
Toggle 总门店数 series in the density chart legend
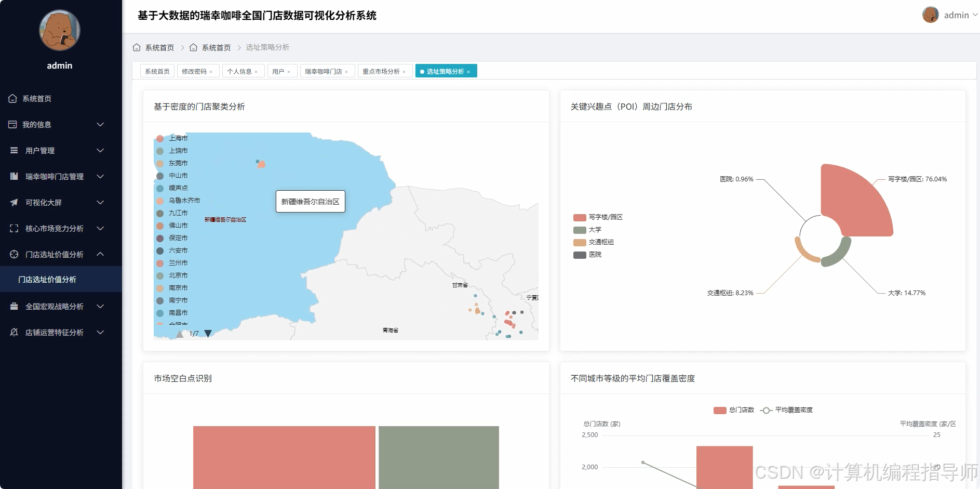(734, 410)
